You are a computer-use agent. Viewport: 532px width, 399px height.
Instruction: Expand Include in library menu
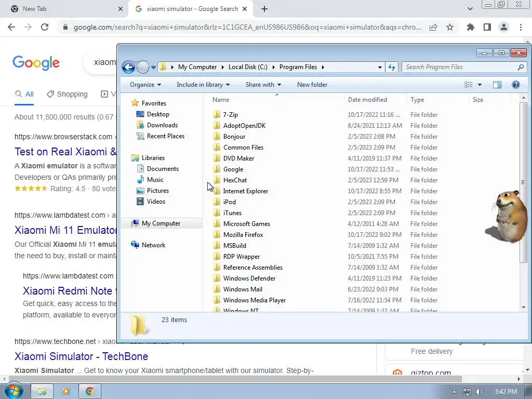pyautogui.click(x=203, y=85)
